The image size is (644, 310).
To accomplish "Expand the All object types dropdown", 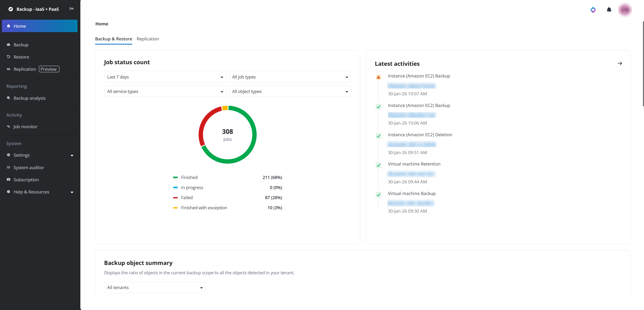I will click(290, 91).
